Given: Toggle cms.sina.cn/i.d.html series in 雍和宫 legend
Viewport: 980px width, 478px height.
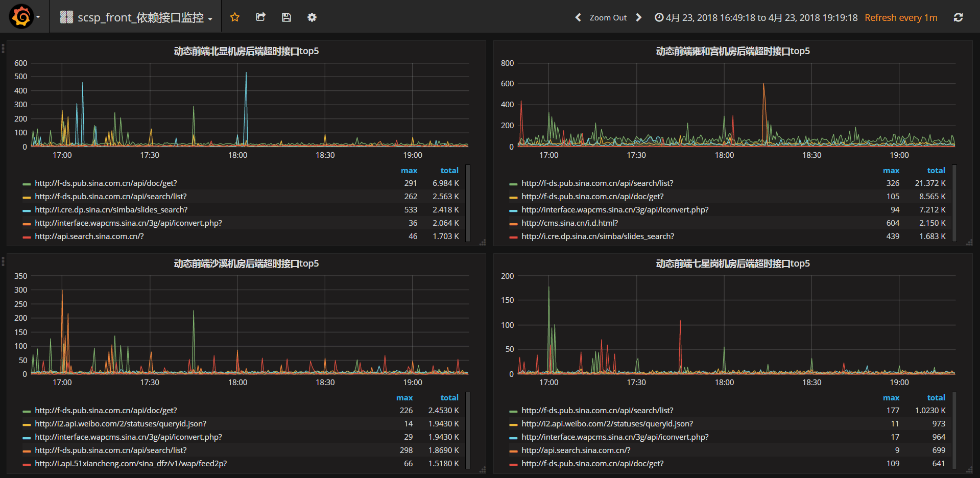Looking at the screenshot, I should click(x=569, y=223).
